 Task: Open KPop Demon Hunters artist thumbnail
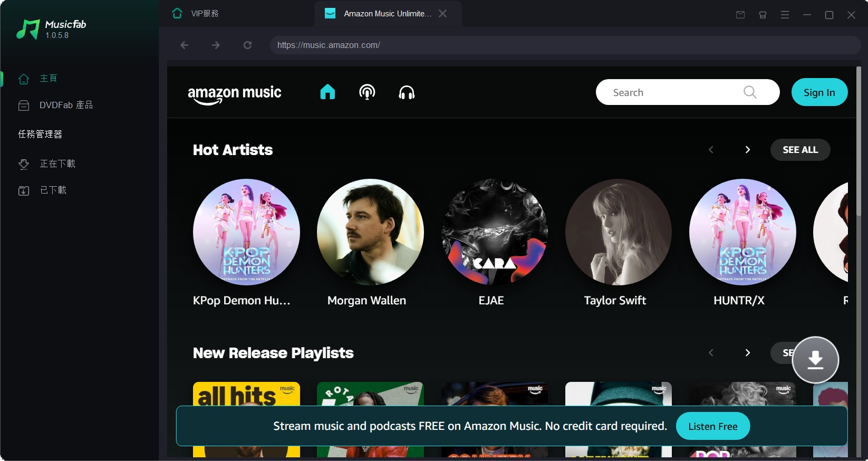[246, 232]
